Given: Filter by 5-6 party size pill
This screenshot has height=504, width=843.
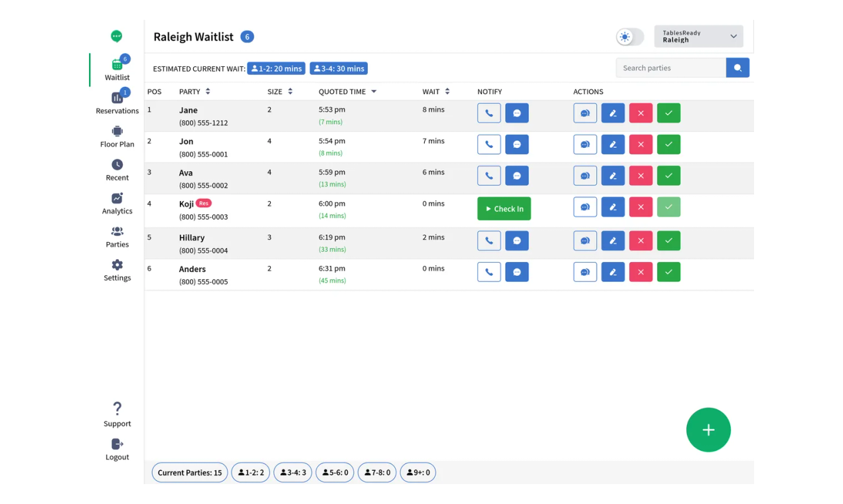Looking at the screenshot, I should point(335,473).
